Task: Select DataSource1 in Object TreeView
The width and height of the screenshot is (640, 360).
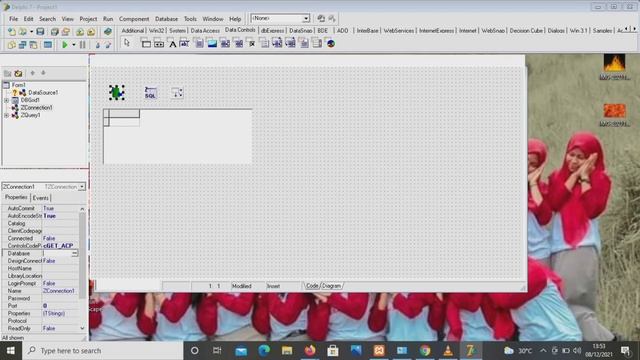Action: 43,93
